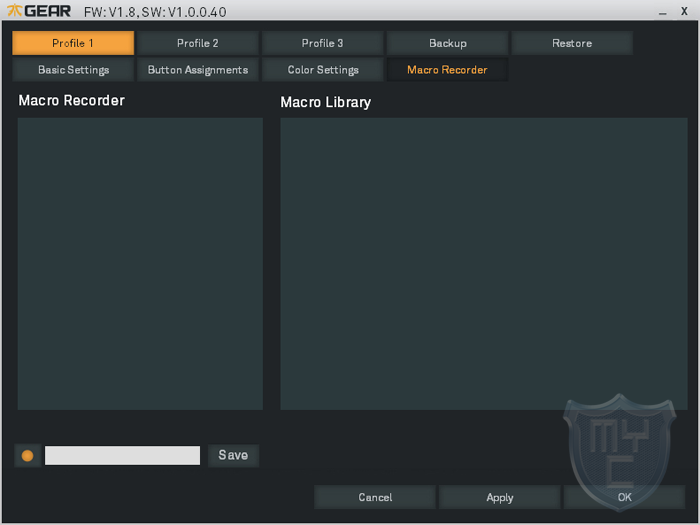Start recording with the orange record button
Viewport: 700px width, 525px height.
(28, 455)
